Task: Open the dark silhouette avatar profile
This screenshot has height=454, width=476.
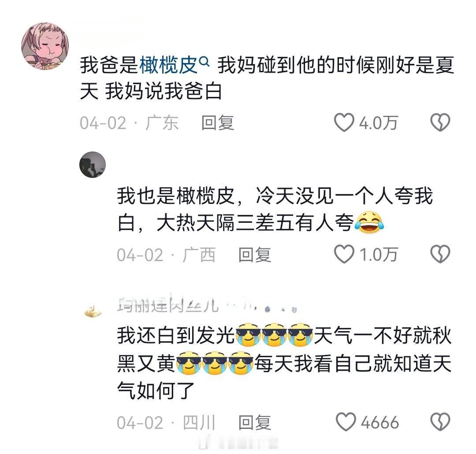Action: coord(93,165)
